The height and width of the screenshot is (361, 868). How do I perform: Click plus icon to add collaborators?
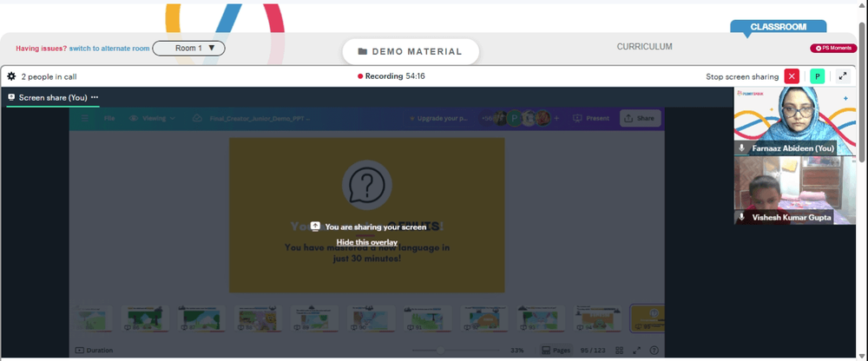[556, 119]
